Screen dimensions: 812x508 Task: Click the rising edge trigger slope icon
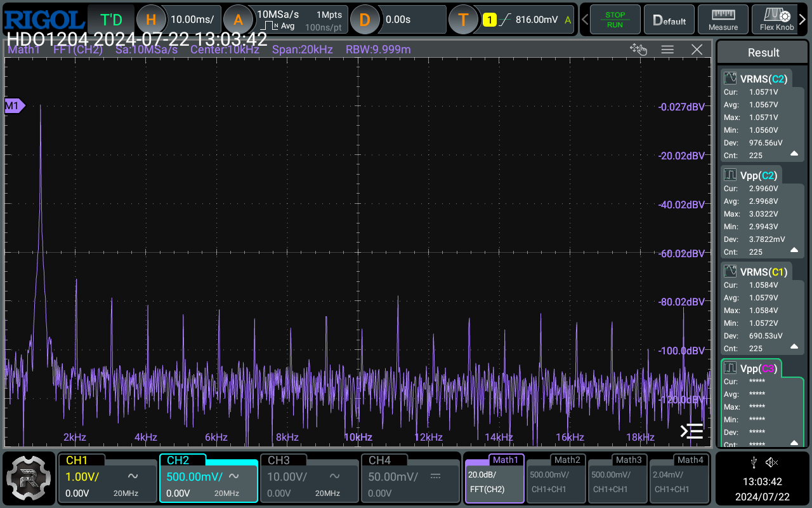pos(505,20)
